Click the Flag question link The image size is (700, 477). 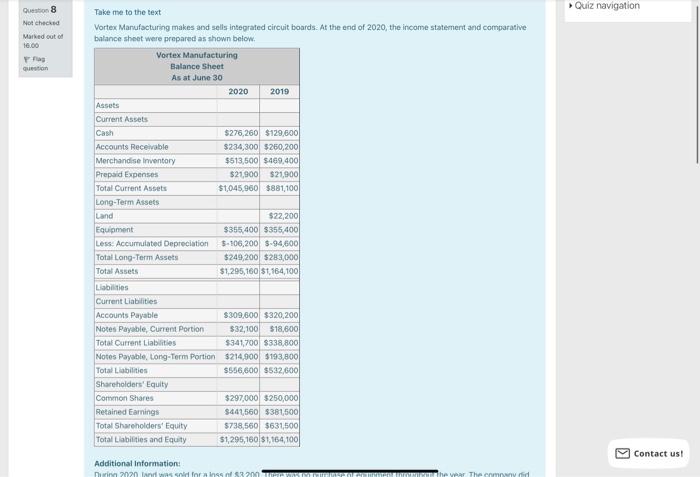35,63
